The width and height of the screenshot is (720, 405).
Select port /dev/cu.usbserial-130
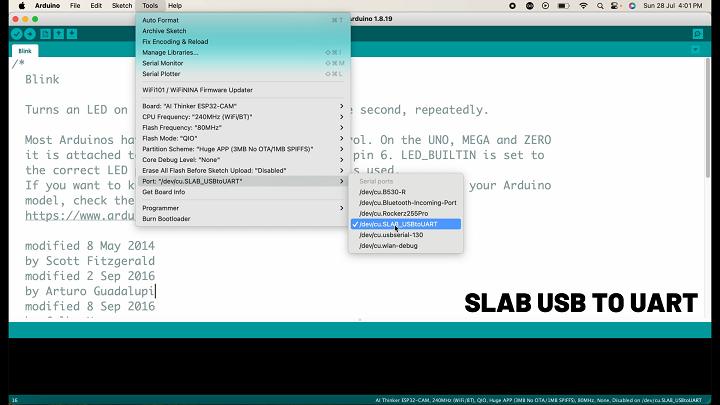point(406,235)
